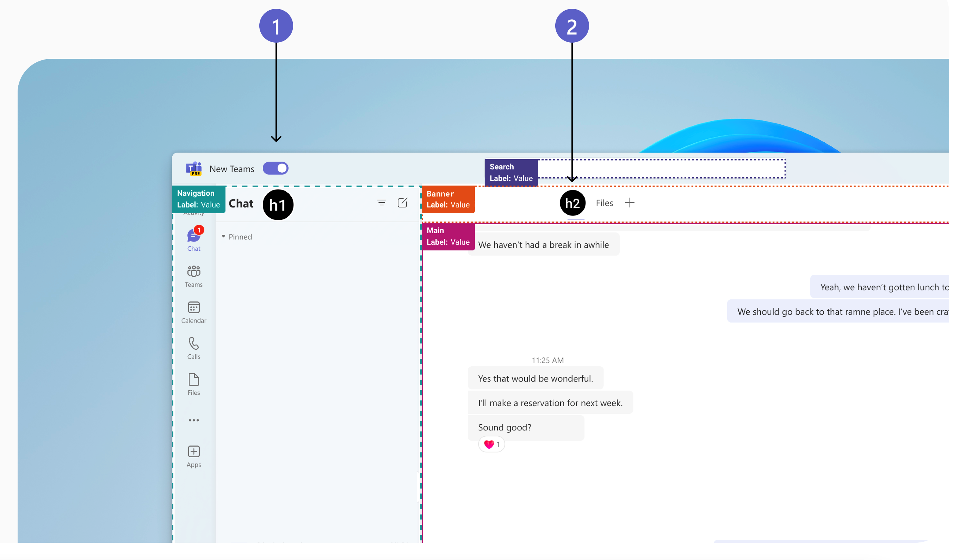Image resolution: width=978 pixels, height=560 pixels.
Task: Click the Teams PRE logo
Action: coord(193,169)
